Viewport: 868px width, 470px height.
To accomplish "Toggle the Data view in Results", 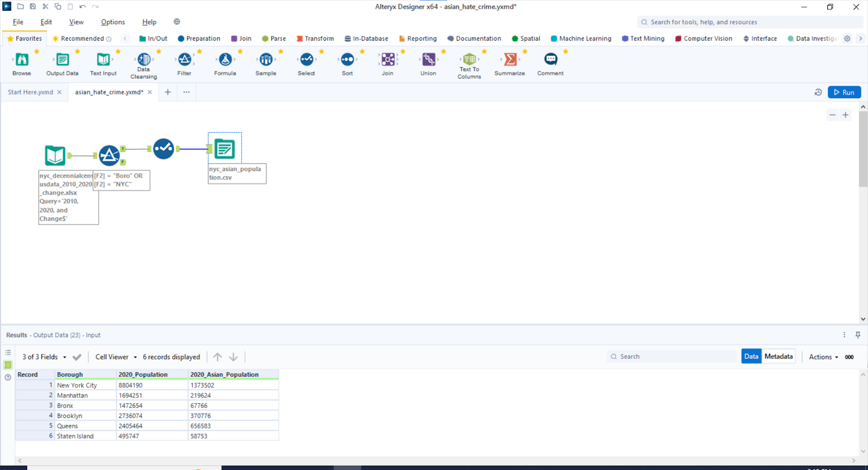I will coord(751,356).
